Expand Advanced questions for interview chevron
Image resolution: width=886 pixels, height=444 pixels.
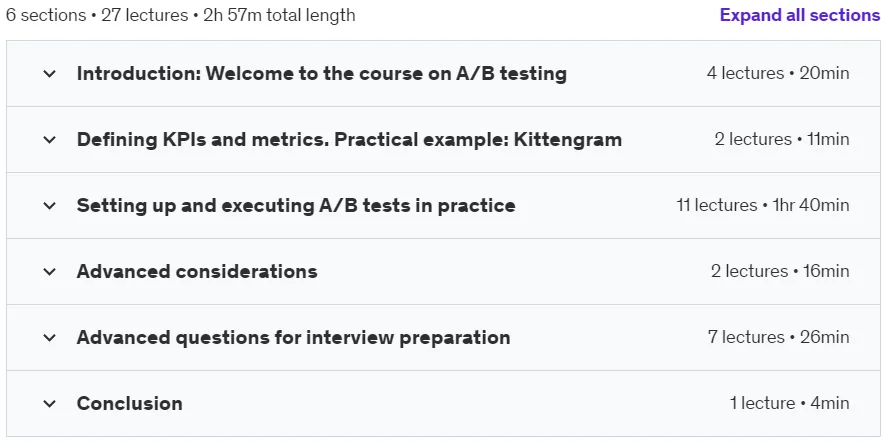[x=50, y=338]
